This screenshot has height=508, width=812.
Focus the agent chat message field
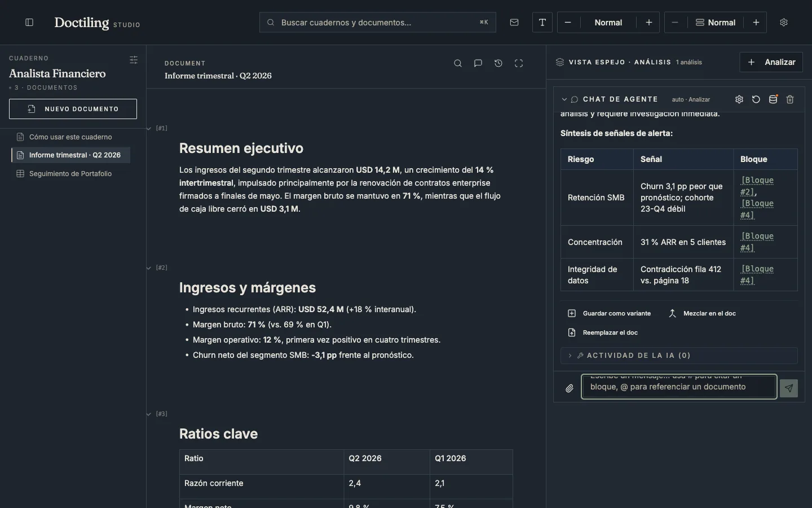click(679, 387)
